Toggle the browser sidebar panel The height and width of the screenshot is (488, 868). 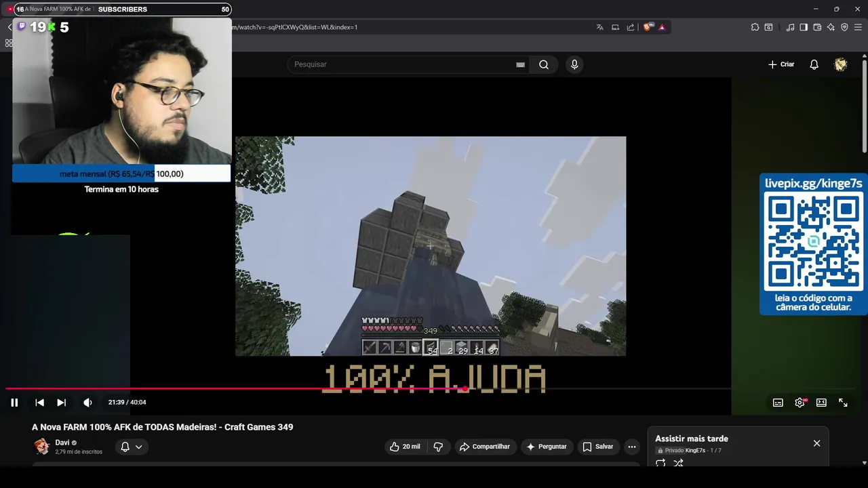pyautogui.click(x=804, y=27)
